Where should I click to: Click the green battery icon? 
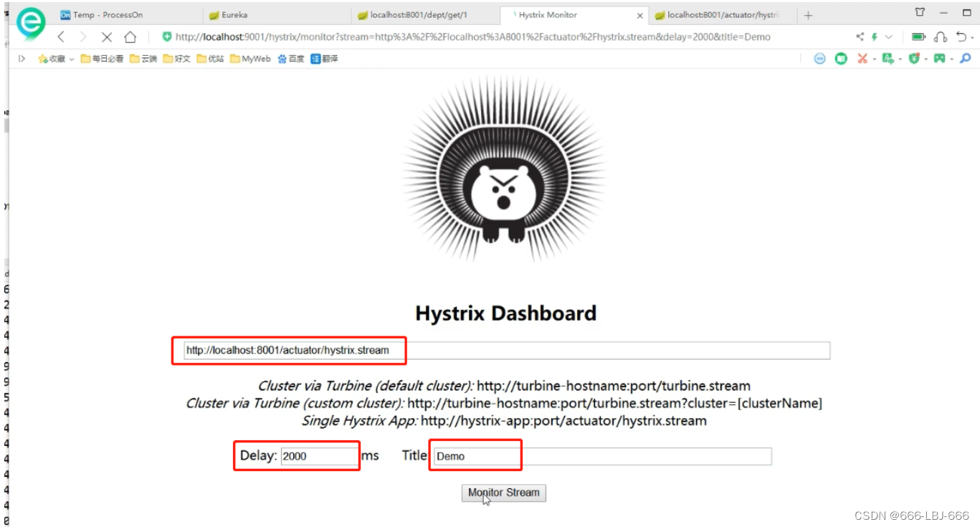918,37
